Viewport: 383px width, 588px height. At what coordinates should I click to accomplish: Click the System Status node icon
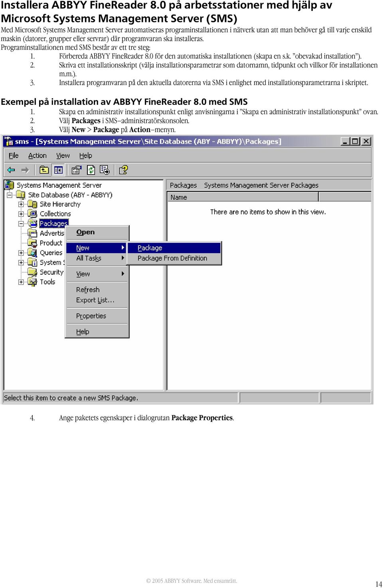click(x=33, y=262)
